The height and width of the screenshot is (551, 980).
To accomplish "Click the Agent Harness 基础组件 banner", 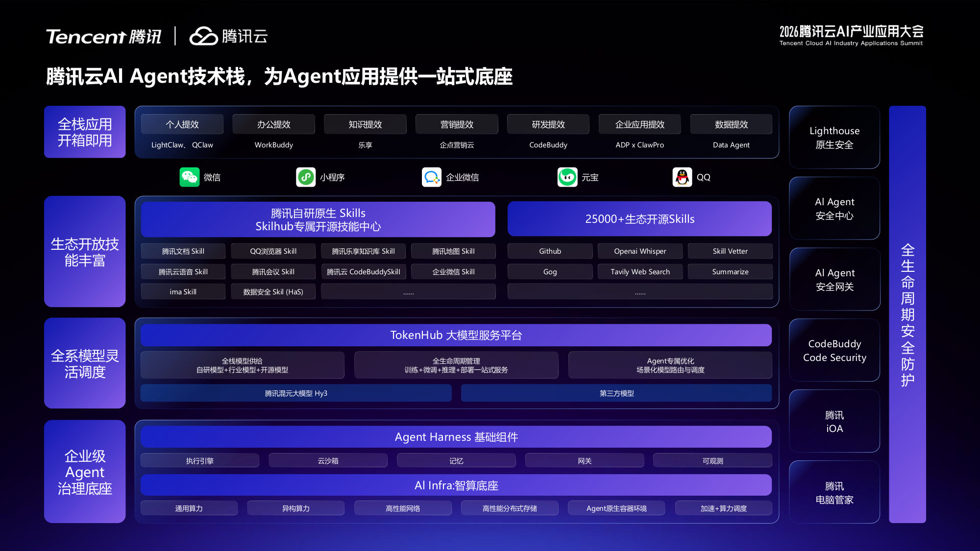I will coord(456,437).
